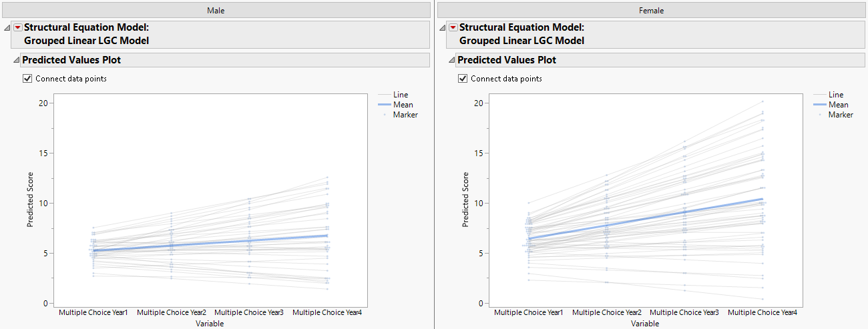Click Multiple Choice Year1 label in Male plot

(x=93, y=312)
